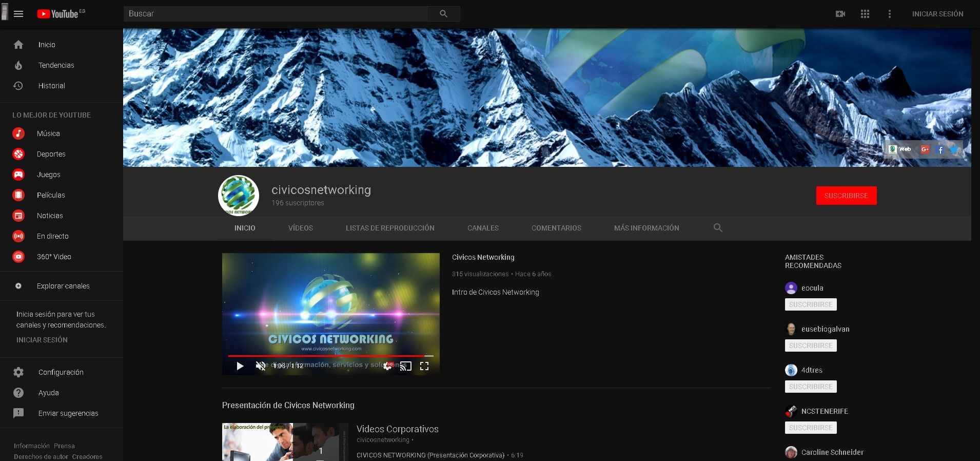The image size is (980, 461).
Task: Seek on the video progress bar
Action: (x=331, y=356)
